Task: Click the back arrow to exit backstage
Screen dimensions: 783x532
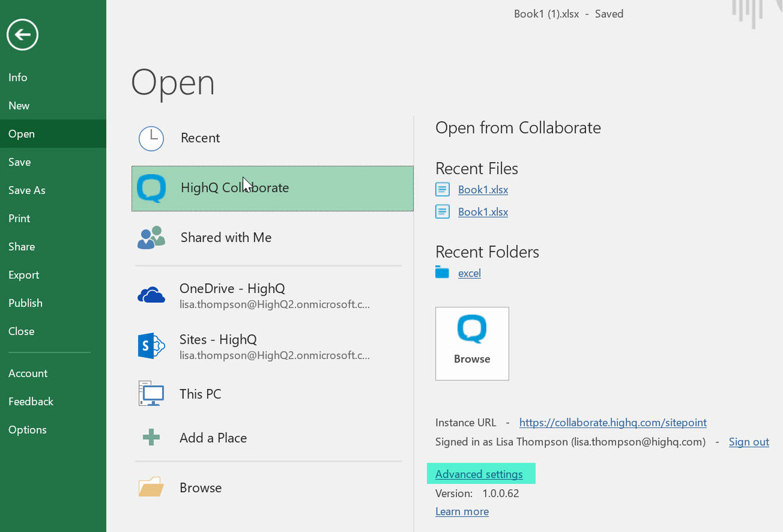Action: 23,35
